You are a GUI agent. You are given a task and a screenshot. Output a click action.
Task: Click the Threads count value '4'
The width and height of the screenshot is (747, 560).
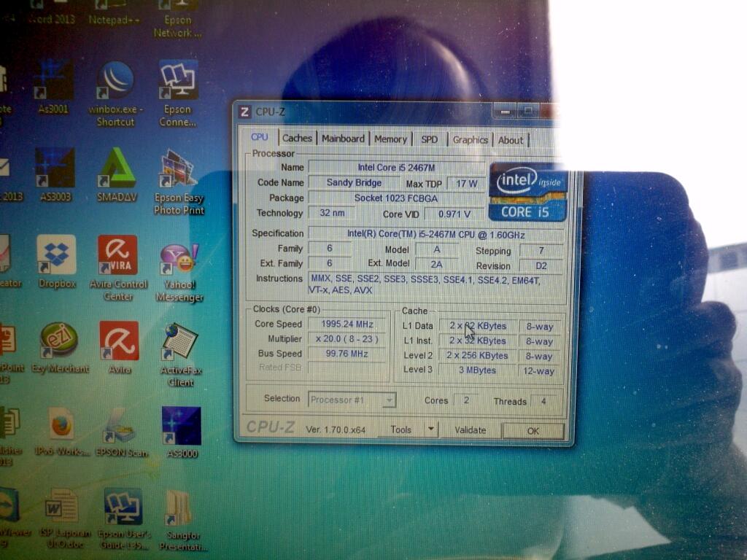tap(543, 402)
